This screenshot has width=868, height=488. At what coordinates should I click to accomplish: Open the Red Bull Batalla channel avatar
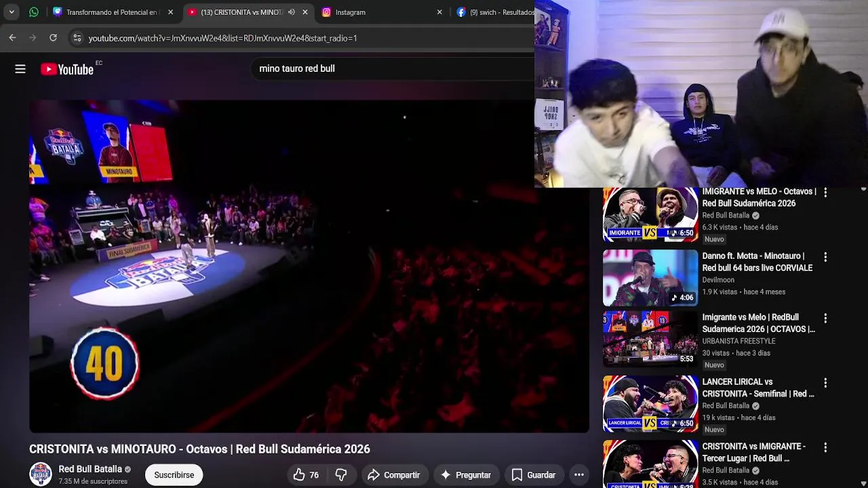[x=41, y=474]
